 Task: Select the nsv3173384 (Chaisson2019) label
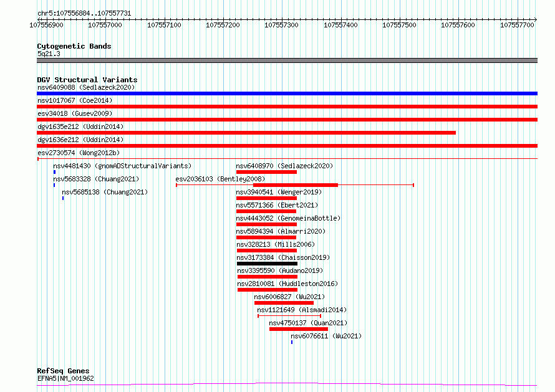point(283,257)
